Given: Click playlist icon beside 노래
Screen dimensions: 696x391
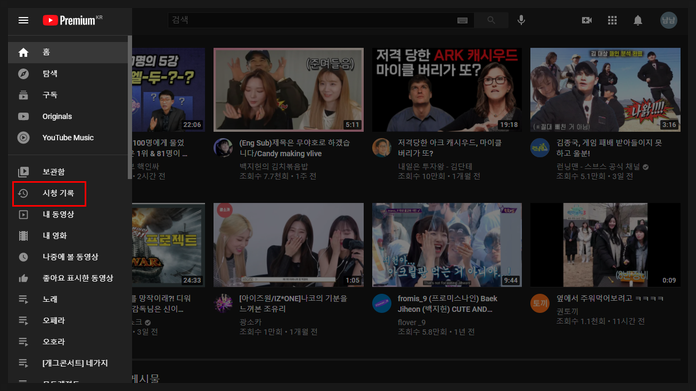Looking at the screenshot, I should 24,300.
